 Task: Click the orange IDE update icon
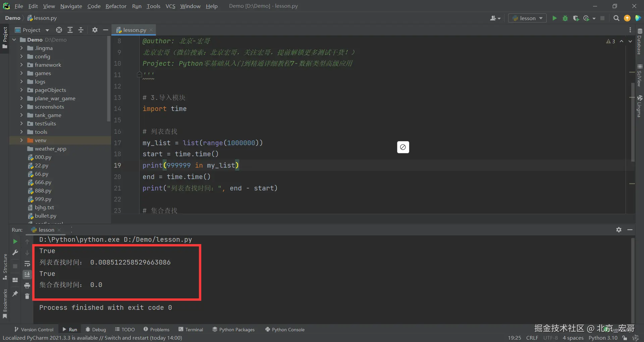click(627, 18)
